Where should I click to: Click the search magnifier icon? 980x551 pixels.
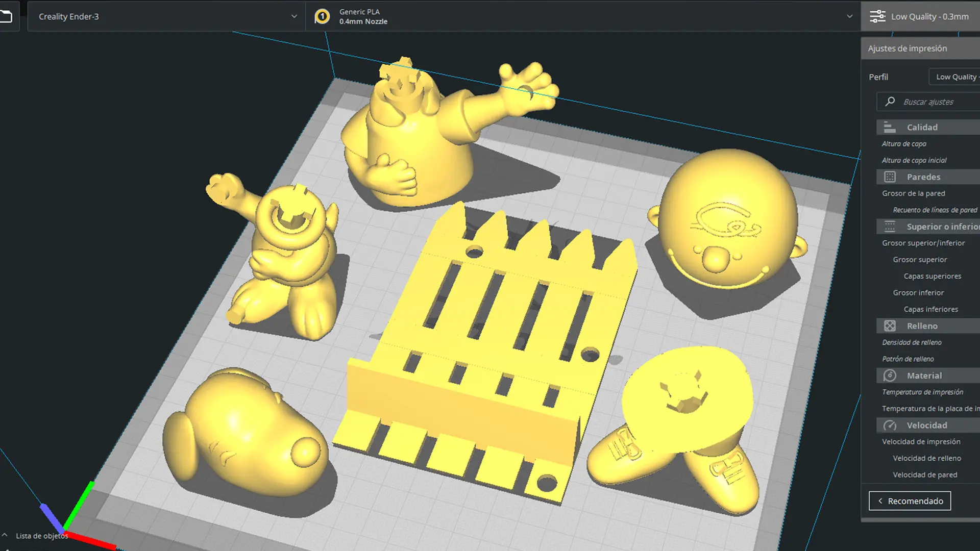[x=890, y=102]
